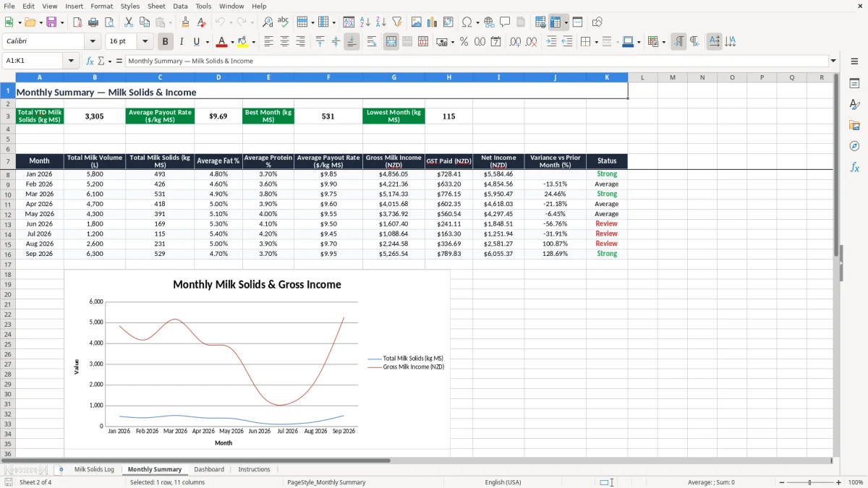868x488 pixels.
Task: Expand the formula bar arrow
Action: tap(833, 61)
